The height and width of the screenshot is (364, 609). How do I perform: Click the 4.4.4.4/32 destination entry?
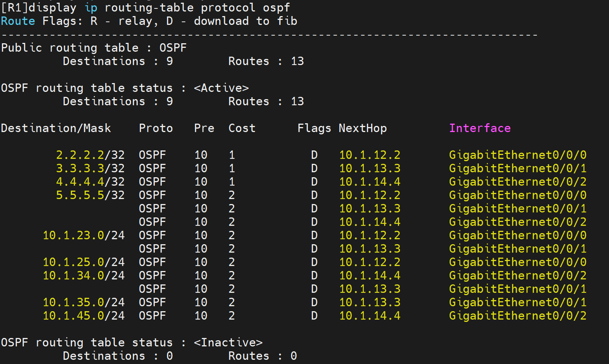90,182
